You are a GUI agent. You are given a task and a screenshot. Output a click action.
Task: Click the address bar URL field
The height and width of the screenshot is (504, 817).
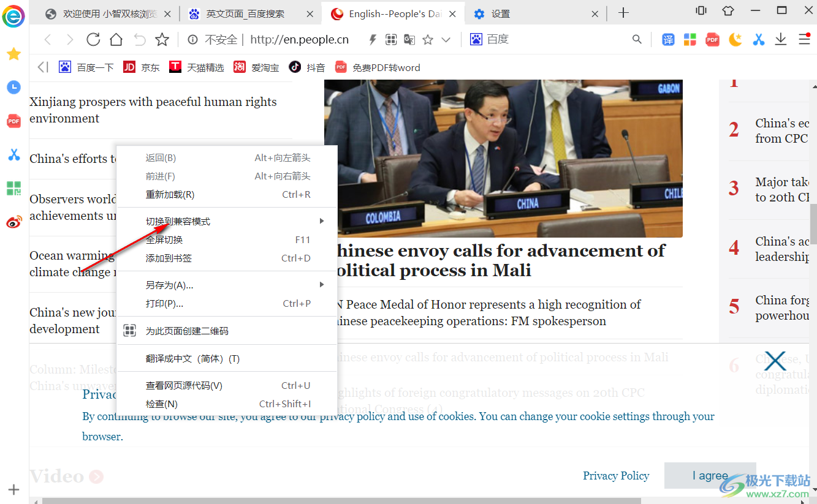[299, 40]
